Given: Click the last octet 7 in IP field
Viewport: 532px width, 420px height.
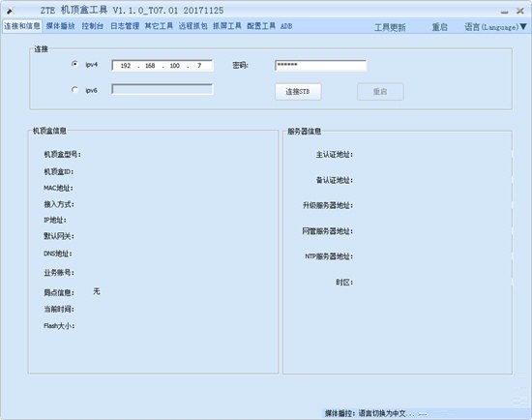Looking at the screenshot, I should 199,66.
